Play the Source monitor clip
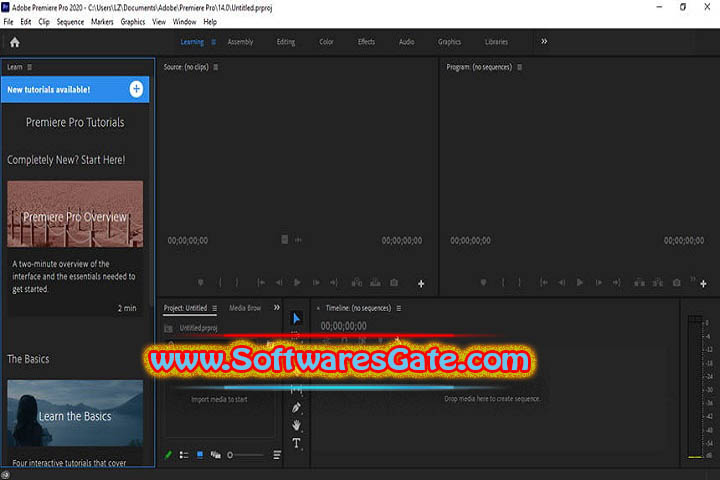Image resolution: width=720 pixels, height=480 pixels. point(297,282)
